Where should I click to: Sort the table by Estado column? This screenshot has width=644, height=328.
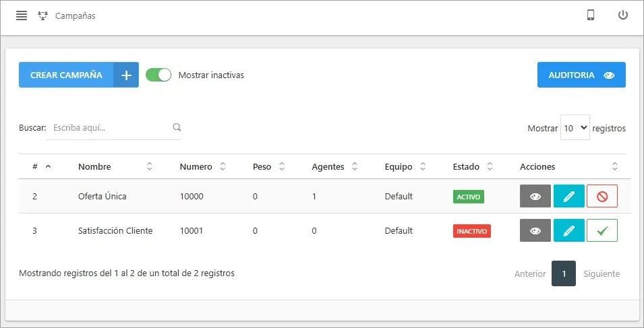472,166
